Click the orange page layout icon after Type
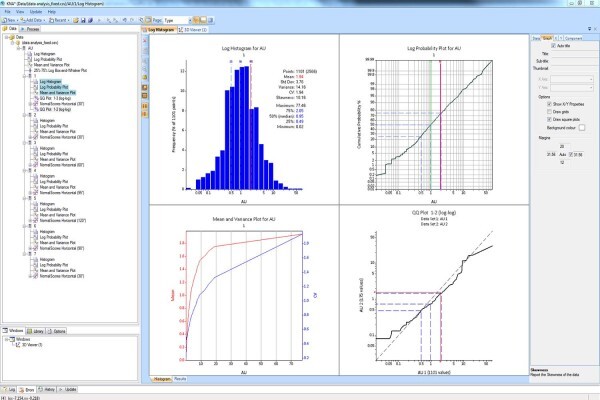 tap(196, 20)
